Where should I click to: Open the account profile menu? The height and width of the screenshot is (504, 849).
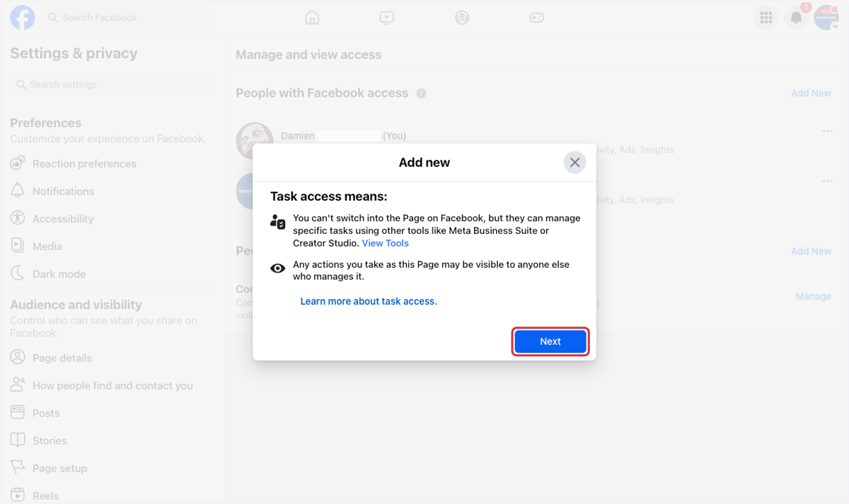coord(826,18)
